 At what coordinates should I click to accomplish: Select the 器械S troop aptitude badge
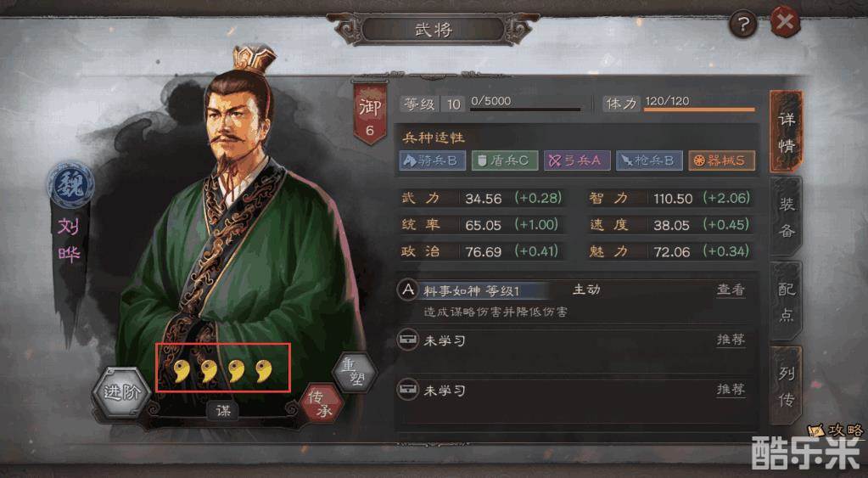tap(722, 160)
